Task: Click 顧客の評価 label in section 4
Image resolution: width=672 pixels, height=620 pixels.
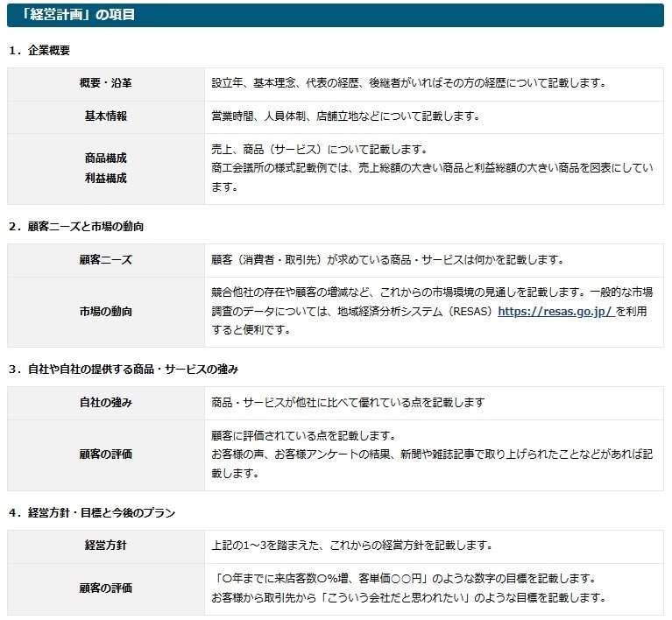Action: (105, 588)
